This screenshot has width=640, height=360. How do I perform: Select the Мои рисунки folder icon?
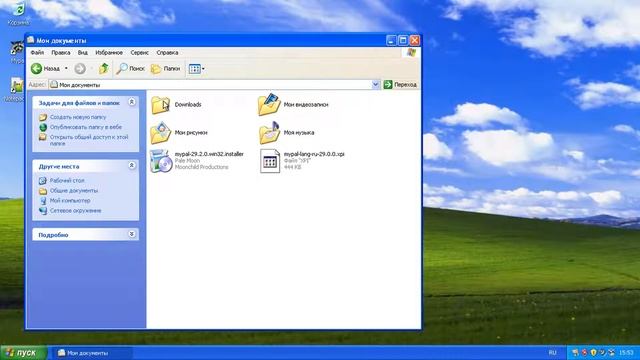(160, 133)
